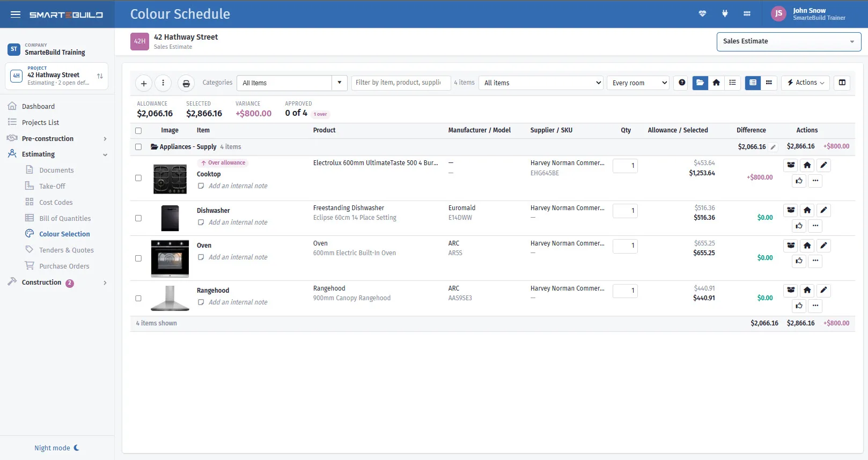Tick the select-all header checkbox
868x460 pixels.
(x=138, y=131)
